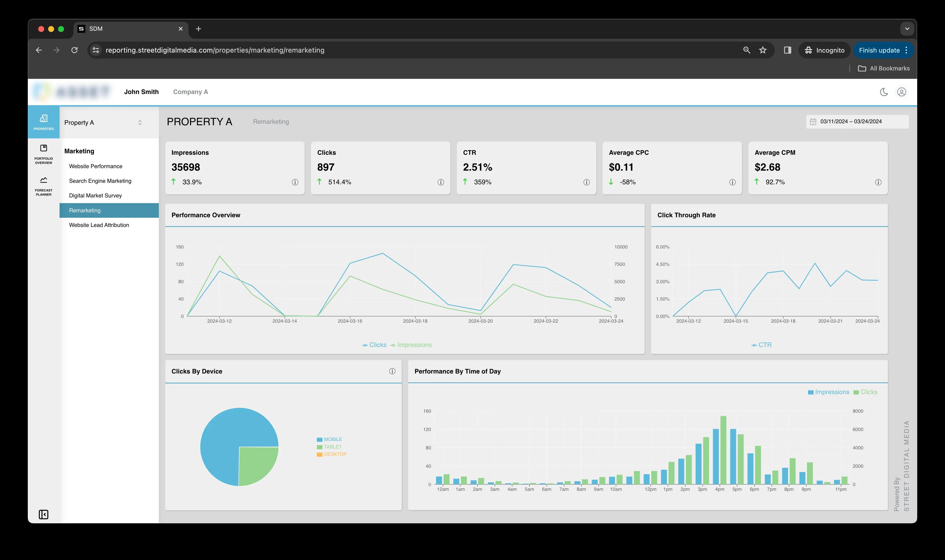
Task: Click the calendar icon in date range
Action: [813, 122]
